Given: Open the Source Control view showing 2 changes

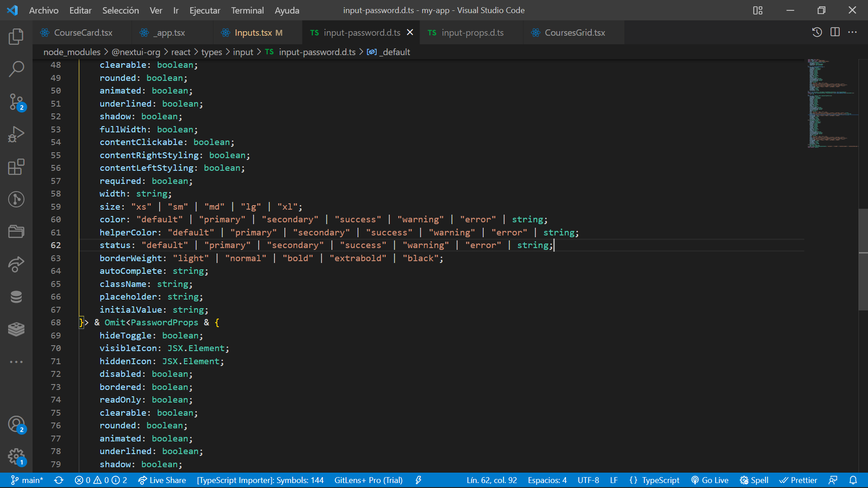Looking at the screenshot, I should click(16, 102).
